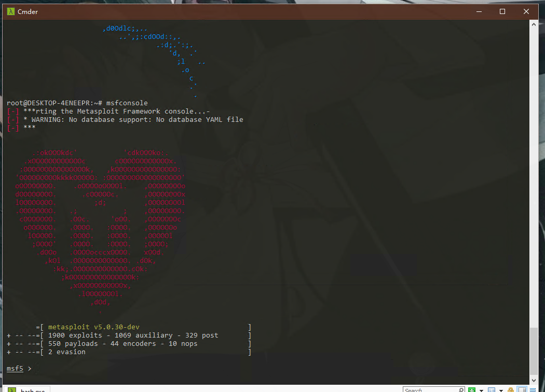Minimize the Cmder window

pos(479,11)
